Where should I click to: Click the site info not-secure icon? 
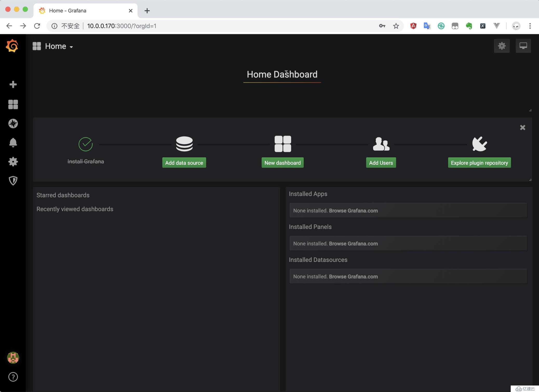(54, 26)
